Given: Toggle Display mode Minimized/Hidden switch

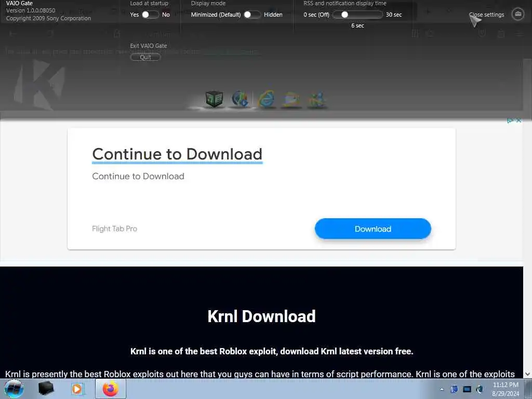Looking at the screenshot, I should pos(252,15).
